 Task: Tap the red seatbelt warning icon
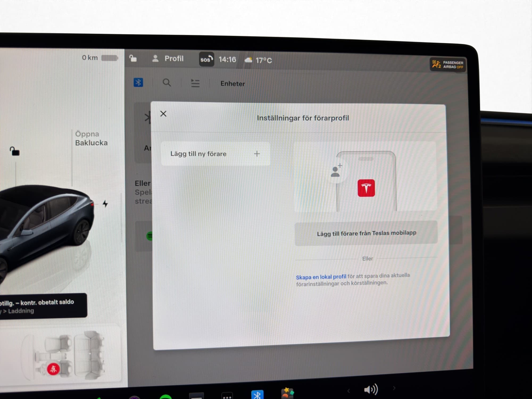click(x=53, y=369)
